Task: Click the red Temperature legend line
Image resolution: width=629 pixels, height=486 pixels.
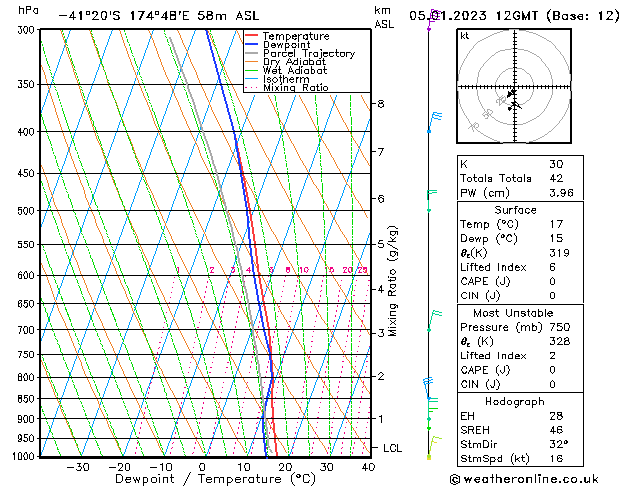Action: click(251, 36)
